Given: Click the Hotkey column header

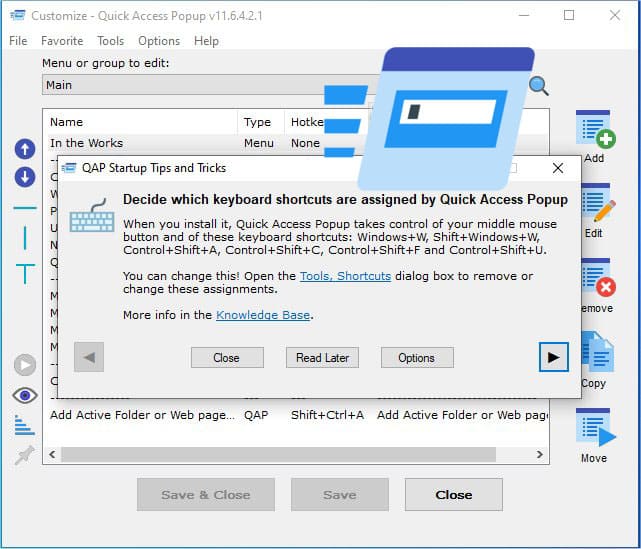Looking at the screenshot, I should click(307, 122).
